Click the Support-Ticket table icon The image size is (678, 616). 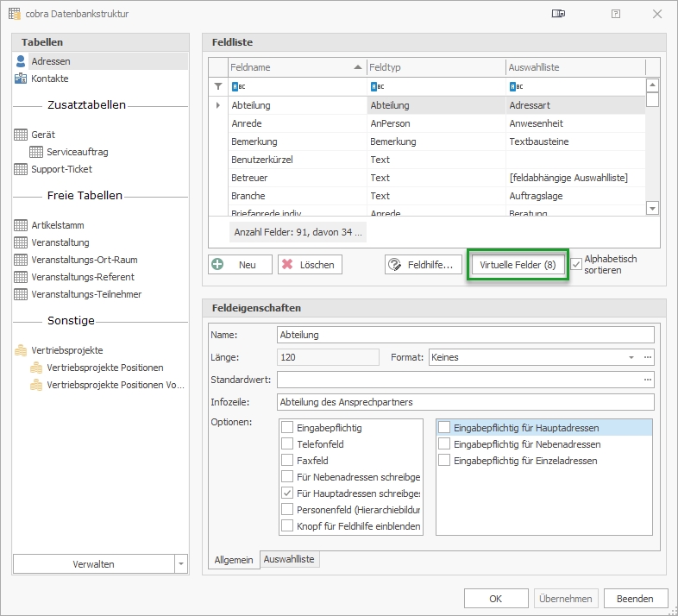[22, 169]
